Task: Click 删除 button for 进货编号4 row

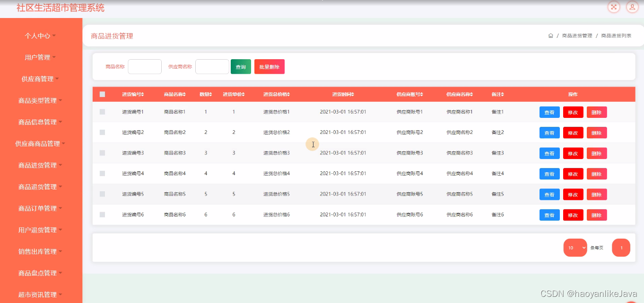Action: (597, 174)
